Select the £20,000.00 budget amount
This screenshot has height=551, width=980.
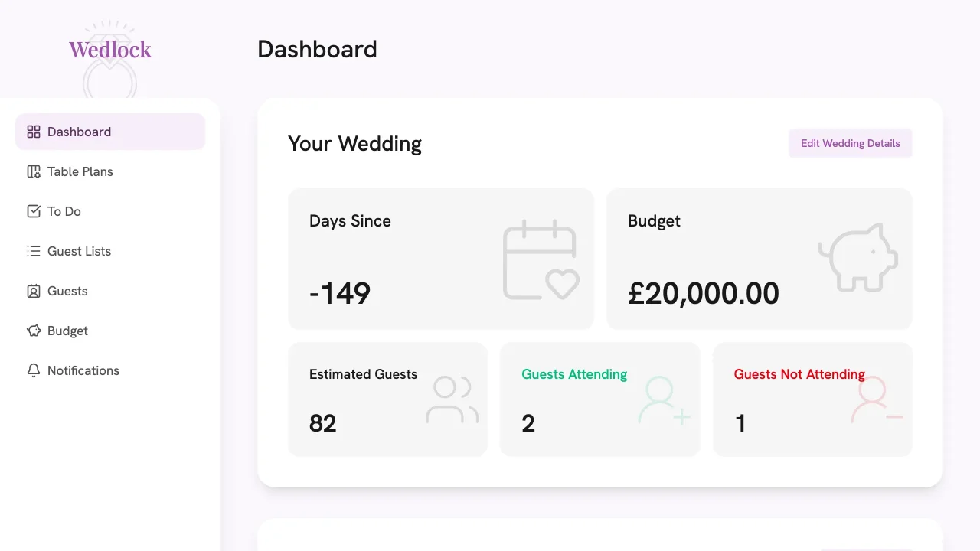(x=703, y=293)
